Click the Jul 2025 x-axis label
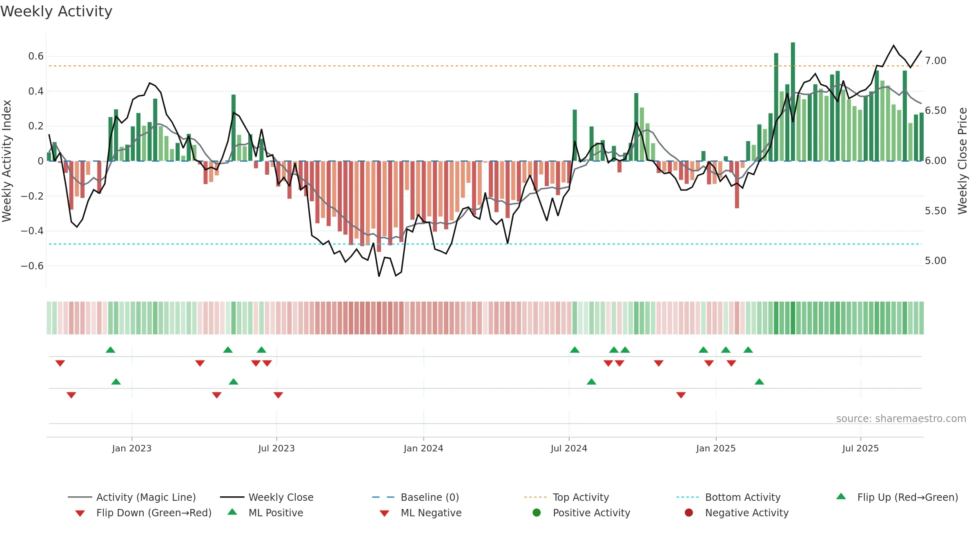Viewport: 980px width, 551px height. point(860,448)
